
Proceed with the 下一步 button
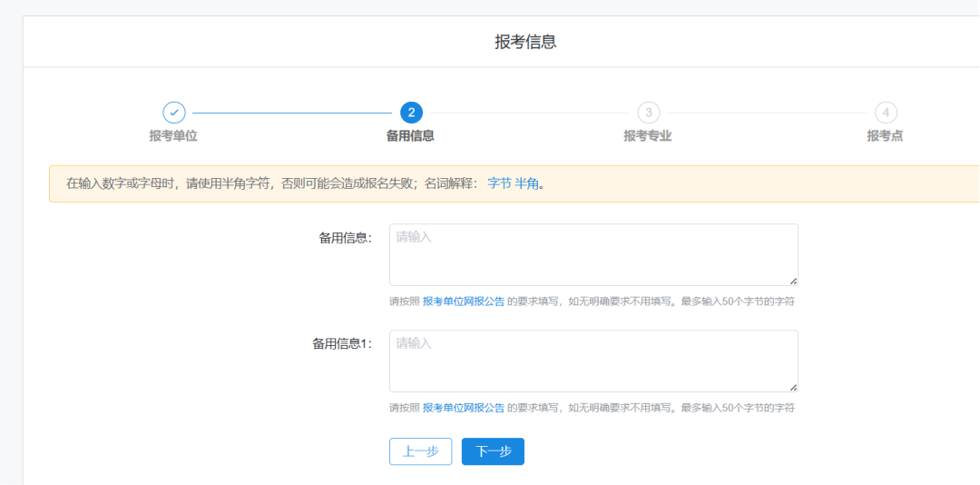pyautogui.click(x=493, y=451)
